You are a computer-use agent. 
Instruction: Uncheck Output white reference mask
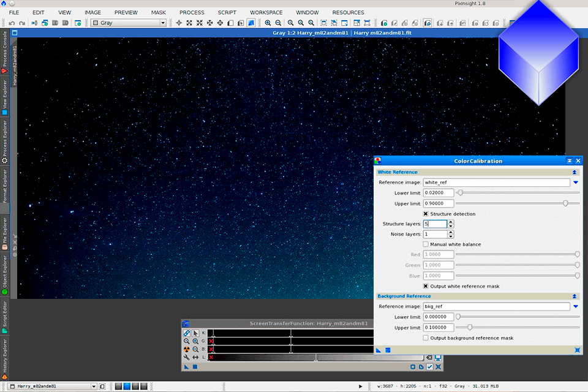coord(426,286)
